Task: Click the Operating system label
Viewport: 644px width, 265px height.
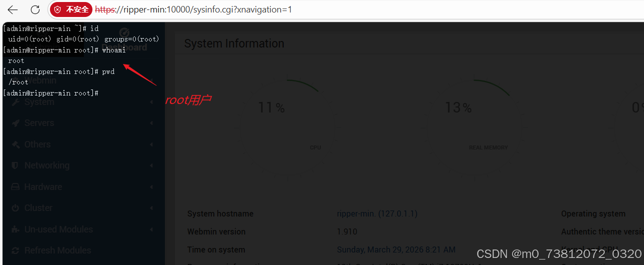Action: (x=593, y=213)
